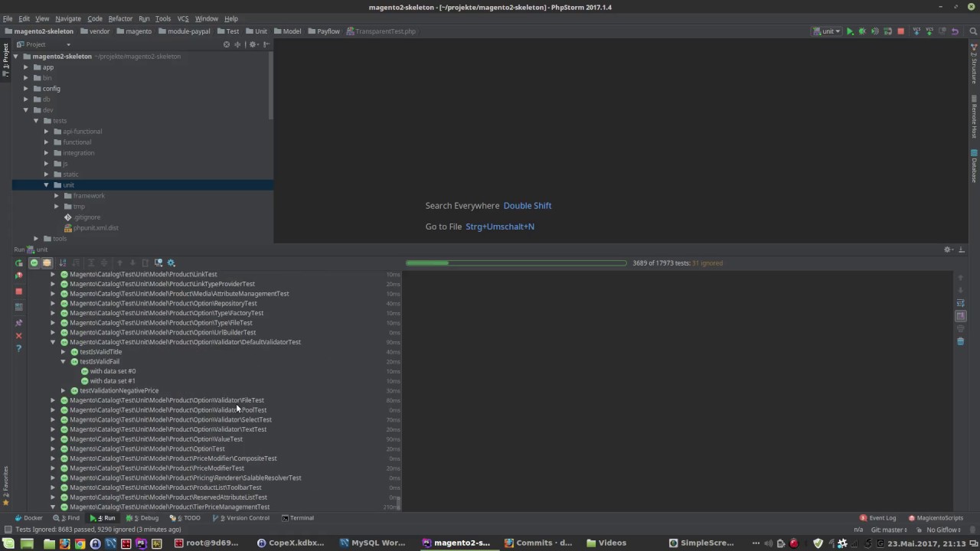Toggle soft-wrap output button on right
980x551 pixels.
point(961,303)
